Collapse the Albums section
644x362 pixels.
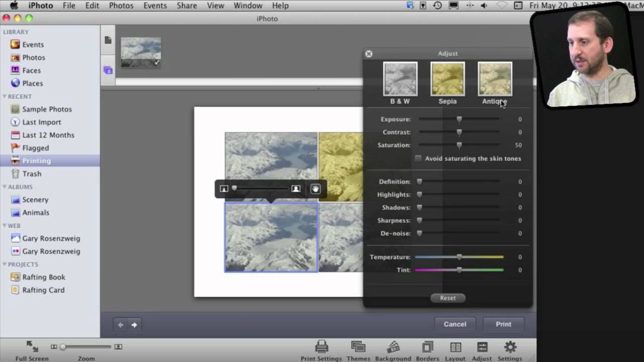pos(5,187)
